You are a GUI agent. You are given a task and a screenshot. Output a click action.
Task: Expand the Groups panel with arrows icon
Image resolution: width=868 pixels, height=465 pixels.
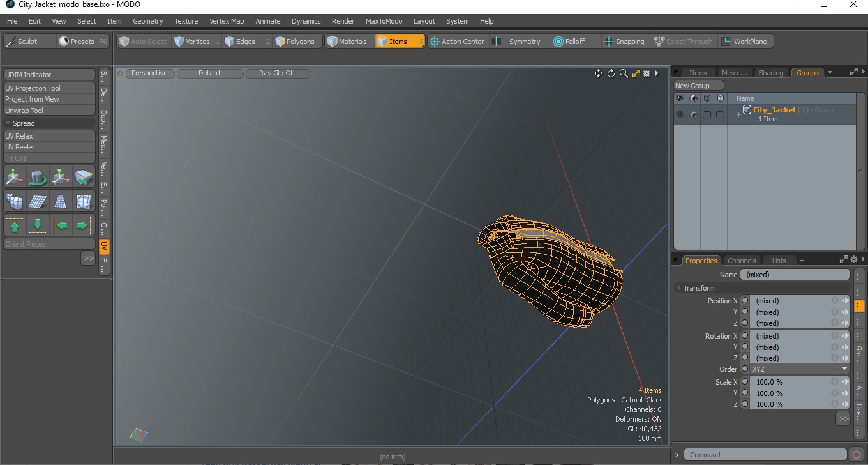pyautogui.click(x=854, y=72)
